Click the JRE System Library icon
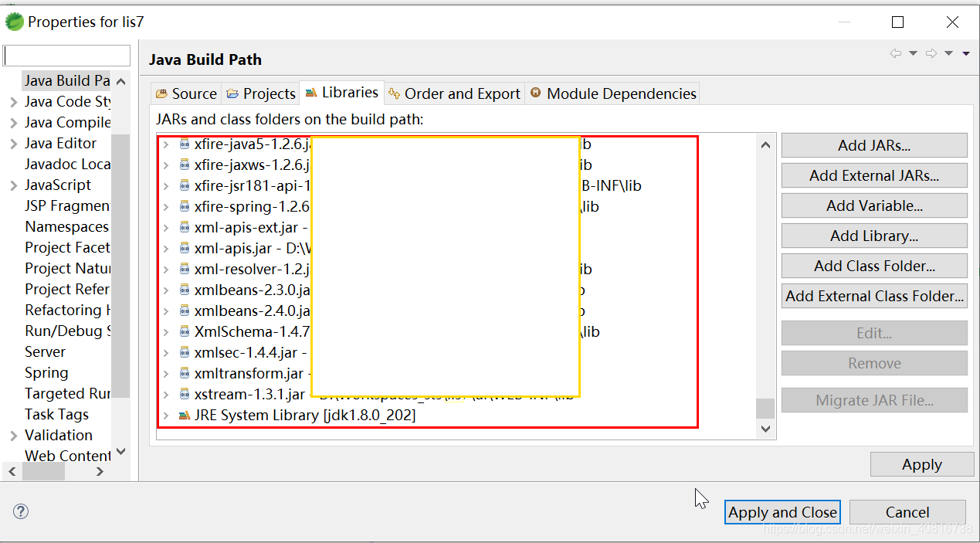Screen dimensions: 980x543 coord(185,415)
